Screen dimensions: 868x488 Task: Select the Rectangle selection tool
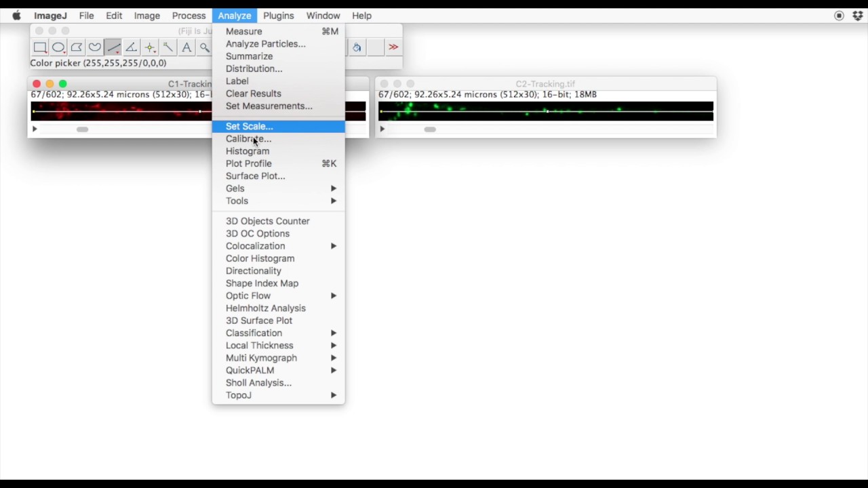coord(40,47)
